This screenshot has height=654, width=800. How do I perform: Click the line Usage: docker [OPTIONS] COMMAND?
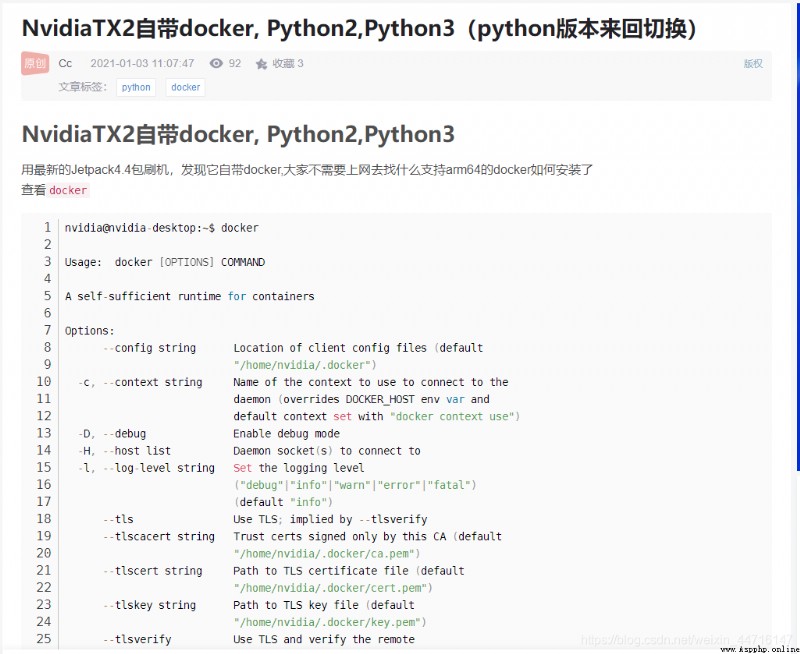coord(165,262)
